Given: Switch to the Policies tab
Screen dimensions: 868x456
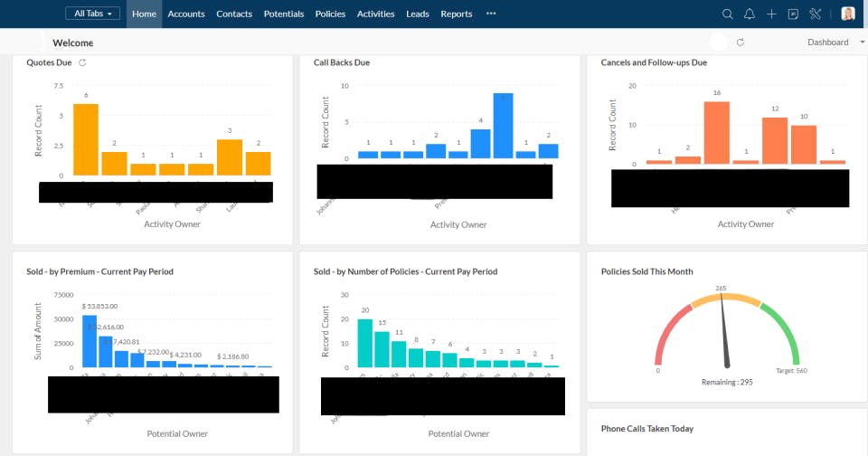Looking at the screenshot, I should 330,14.
